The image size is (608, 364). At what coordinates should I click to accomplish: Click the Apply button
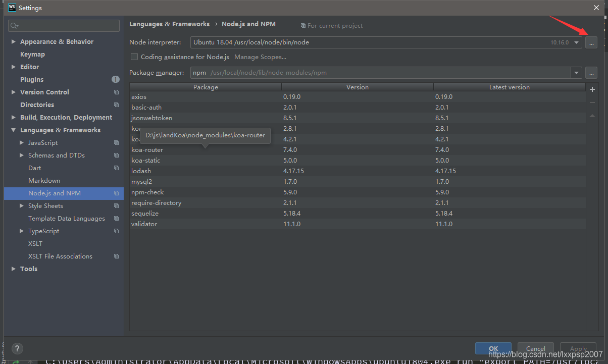point(578,348)
